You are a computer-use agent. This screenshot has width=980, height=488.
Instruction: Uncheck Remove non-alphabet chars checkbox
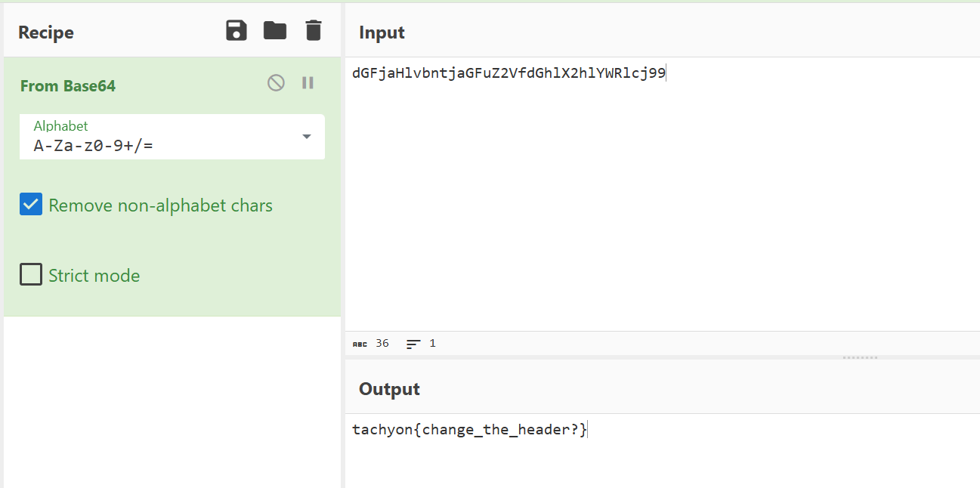coord(31,205)
